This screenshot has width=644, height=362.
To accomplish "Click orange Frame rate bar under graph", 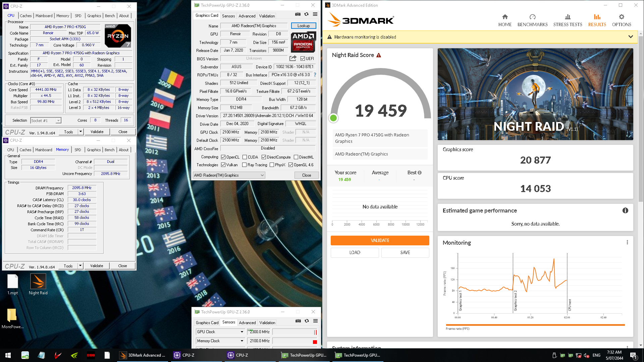I will [535, 325].
